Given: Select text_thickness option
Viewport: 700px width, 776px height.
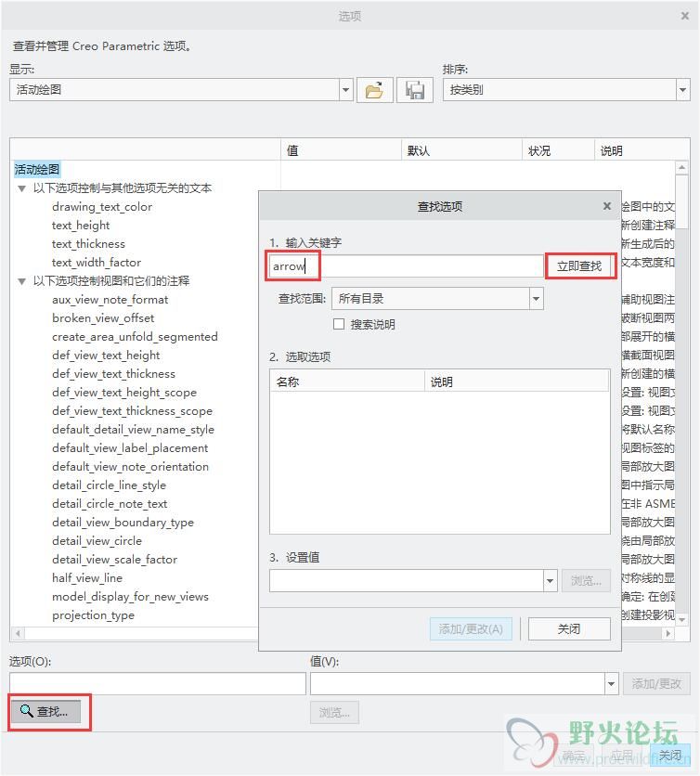Looking at the screenshot, I should (88, 244).
